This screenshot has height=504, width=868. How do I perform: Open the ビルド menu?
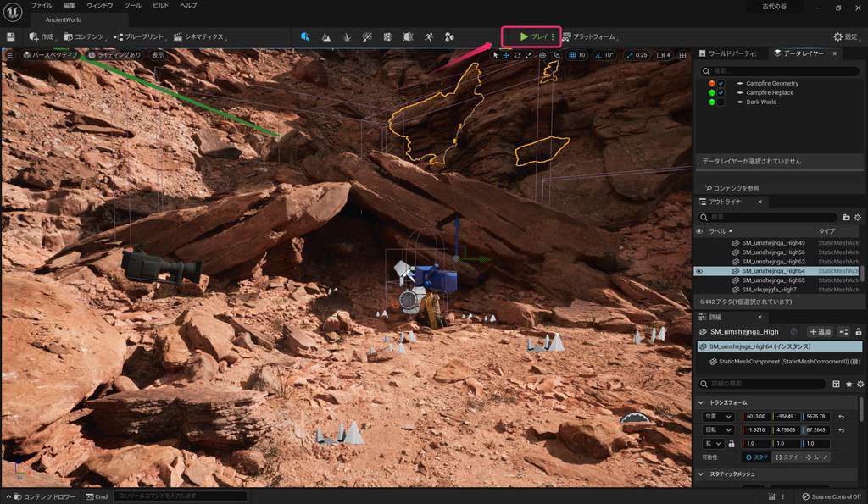160,6
